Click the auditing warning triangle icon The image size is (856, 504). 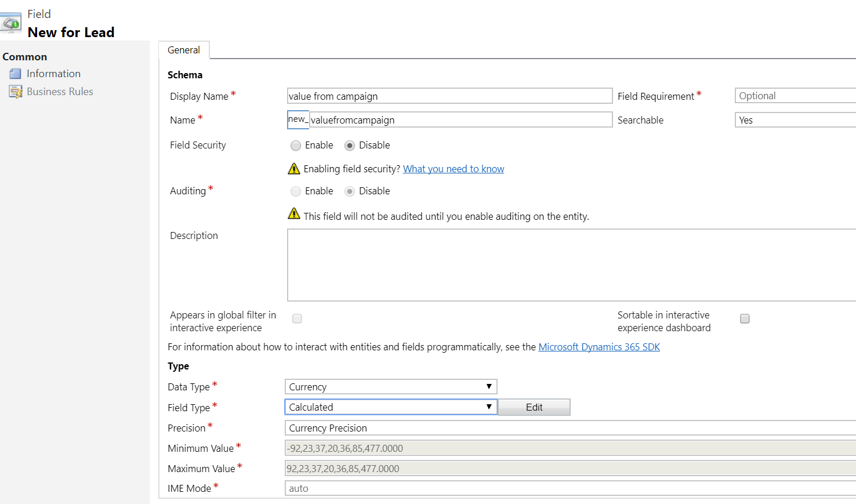294,214
